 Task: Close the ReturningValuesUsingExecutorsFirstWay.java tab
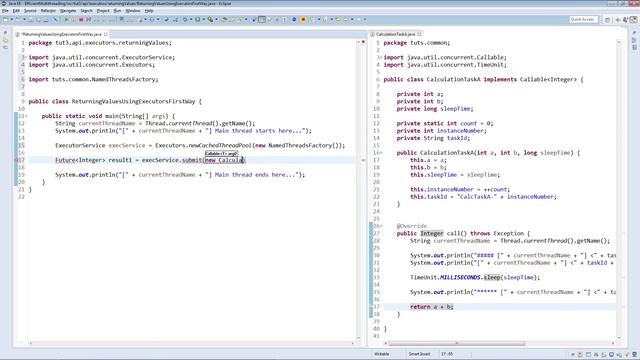click(106, 34)
